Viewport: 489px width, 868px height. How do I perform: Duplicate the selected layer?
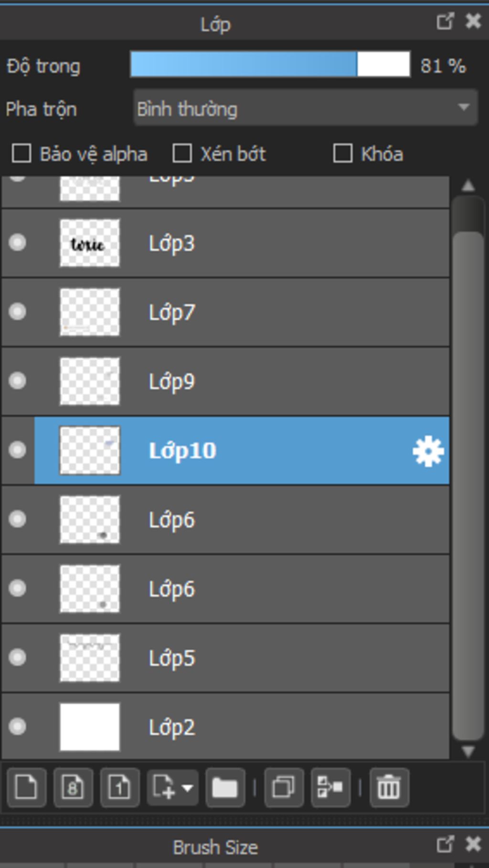(284, 787)
